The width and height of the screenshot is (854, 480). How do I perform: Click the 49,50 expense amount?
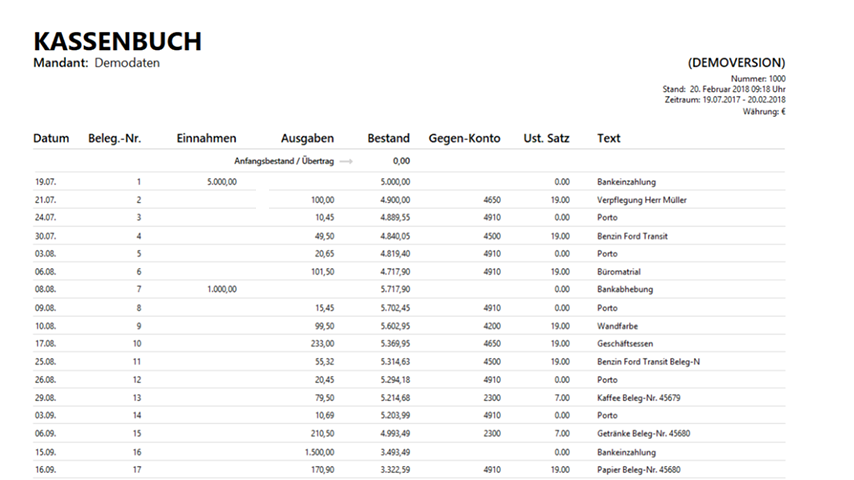[x=325, y=236]
